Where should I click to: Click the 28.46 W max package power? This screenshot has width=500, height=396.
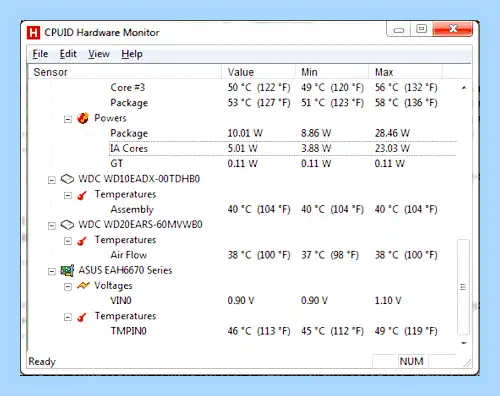392,133
